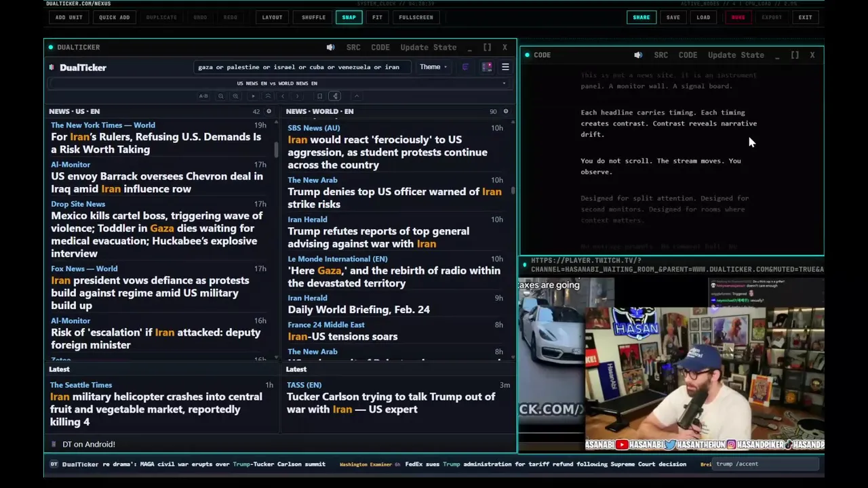
Task: Collapse controls with single chevron up icon
Action: [x=357, y=96]
